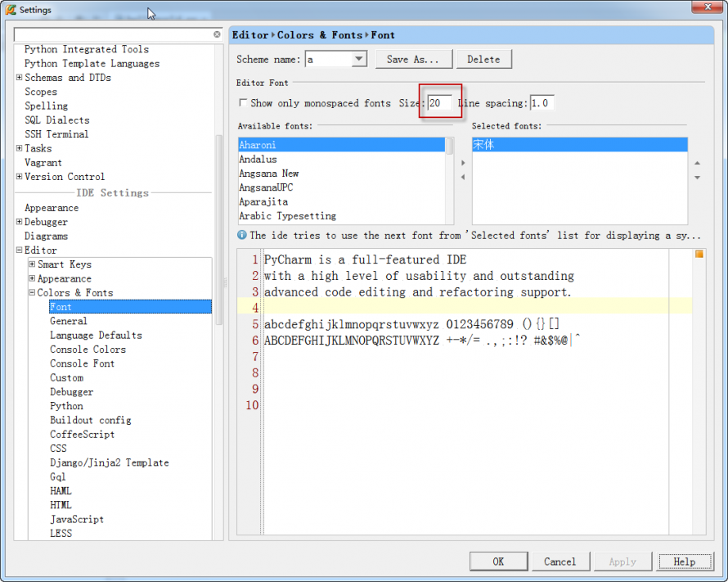Open Django/Jinja2 Template colors
728x582 pixels.
110,462
